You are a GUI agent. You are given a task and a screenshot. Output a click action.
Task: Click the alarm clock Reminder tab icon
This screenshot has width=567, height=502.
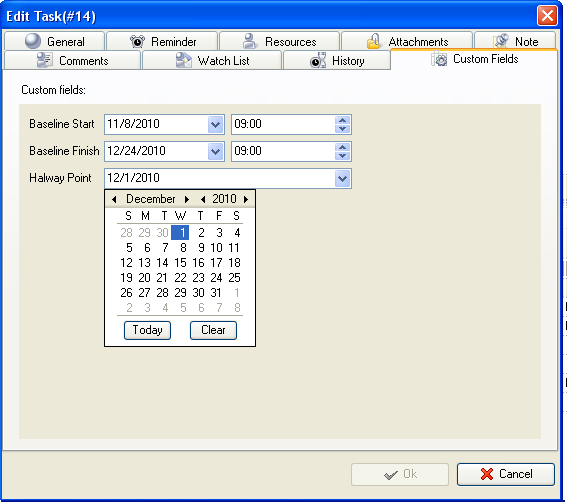pyautogui.click(x=137, y=41)
